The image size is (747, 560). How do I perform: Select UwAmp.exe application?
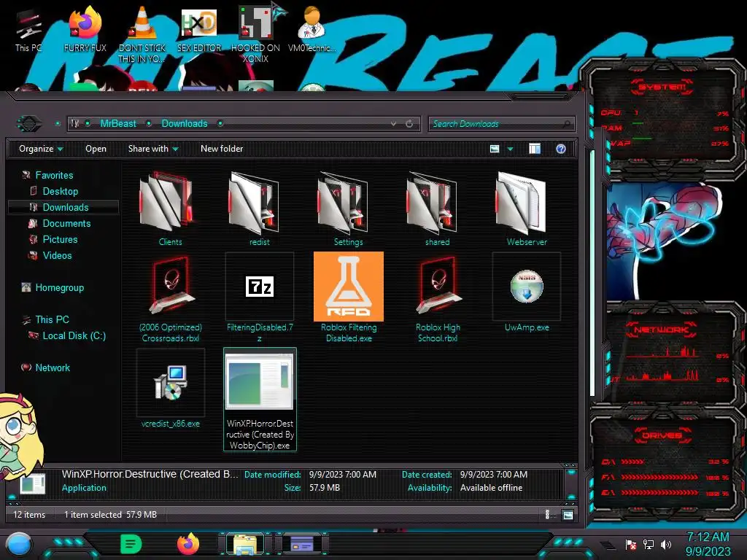527,293
